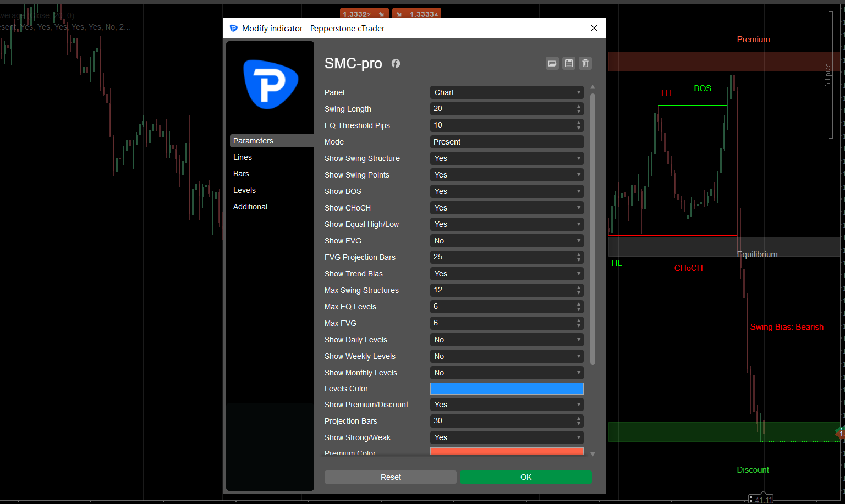Open the Show Daily Levels dropdown
The width and height of the screenshot is (845, 504).
click(x=507, y=340)
